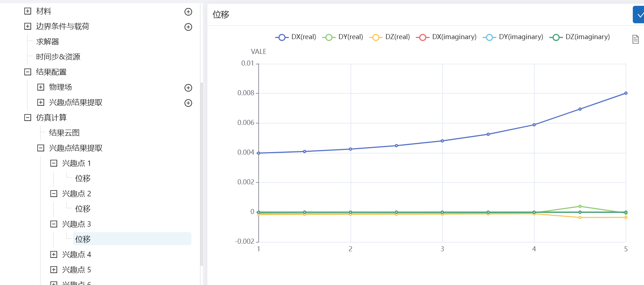The height and width of the screenshot is (285, 644).
Task: Select the 兴趣点 4 label
Action: [77, 255]
